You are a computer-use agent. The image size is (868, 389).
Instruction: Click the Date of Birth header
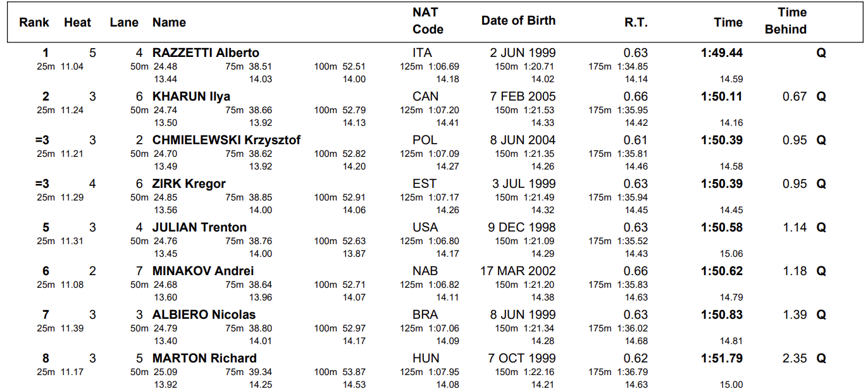518,20
